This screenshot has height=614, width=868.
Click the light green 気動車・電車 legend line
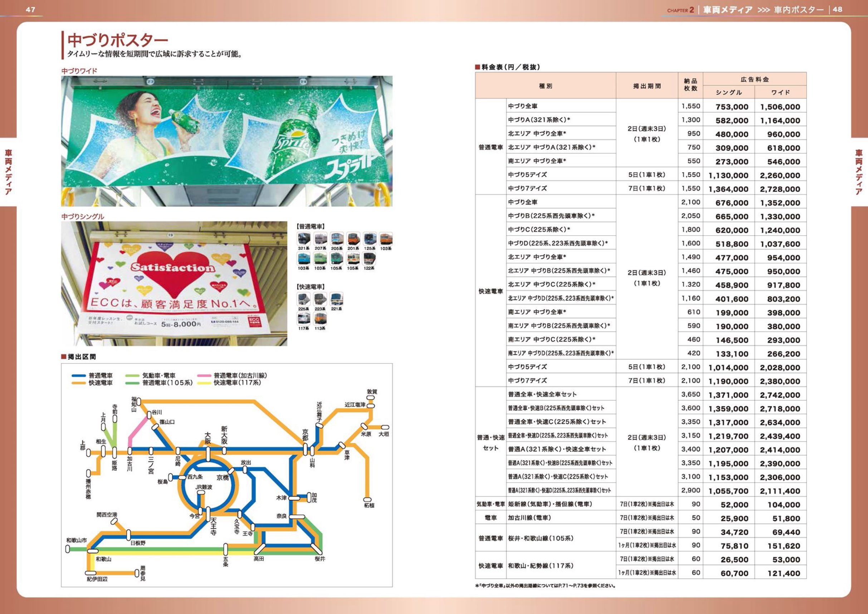[132, 376]
